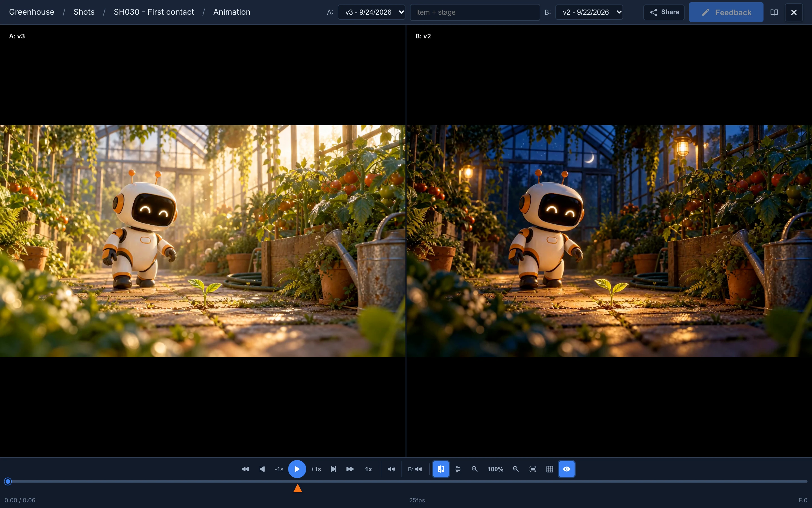Open the Feedback panel
The image size is (812, 508).
[726, 12]
